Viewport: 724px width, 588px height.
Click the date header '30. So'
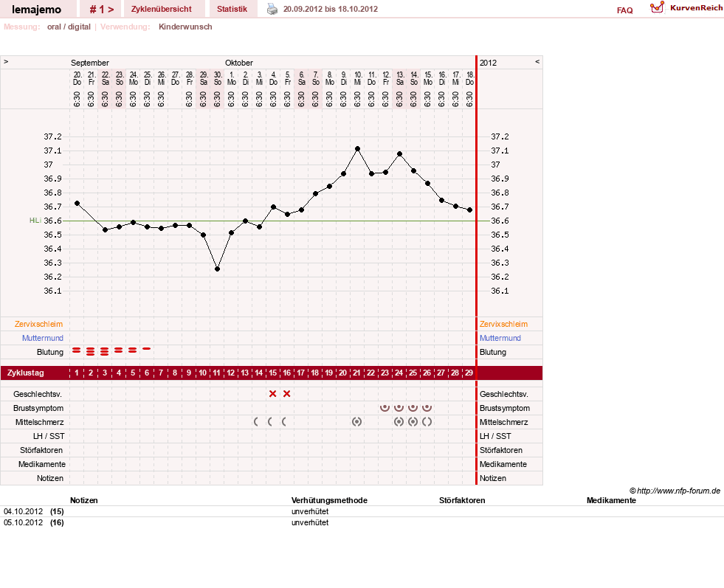click(x=218, y=78)
